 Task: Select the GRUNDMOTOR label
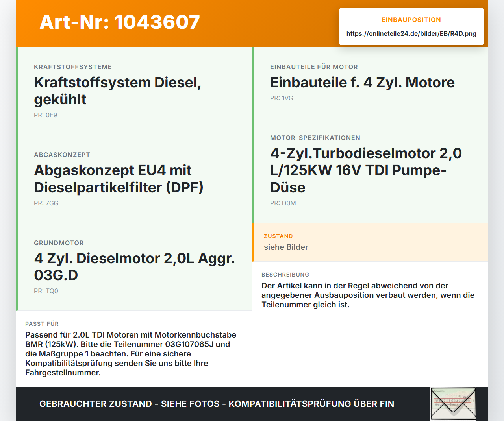59,243
